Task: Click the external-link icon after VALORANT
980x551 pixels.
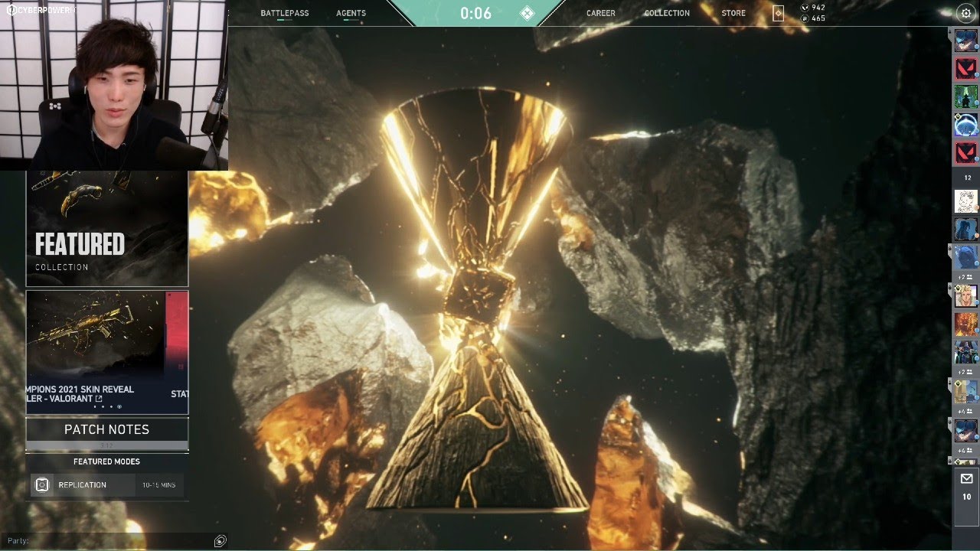Action: pos(99,399)
